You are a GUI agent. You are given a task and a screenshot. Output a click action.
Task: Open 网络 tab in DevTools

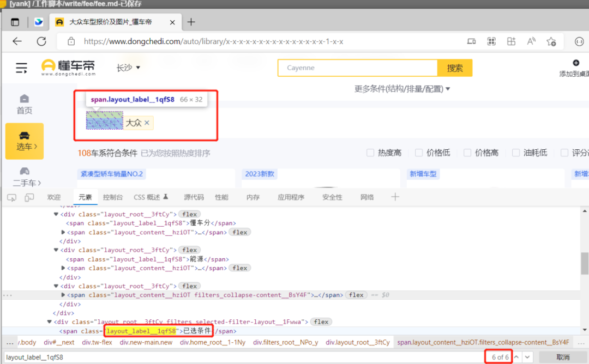[x=367, y=197]
